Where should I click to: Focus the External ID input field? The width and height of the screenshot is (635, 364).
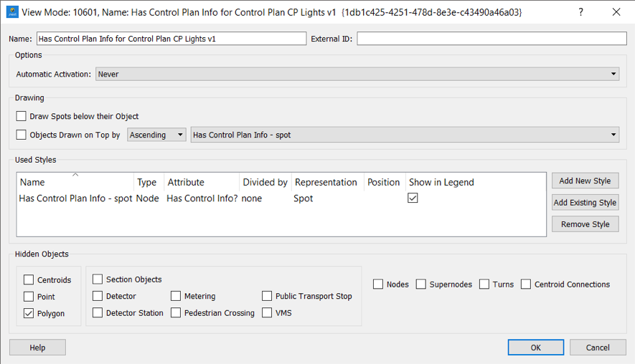click(x=491, y=39)
